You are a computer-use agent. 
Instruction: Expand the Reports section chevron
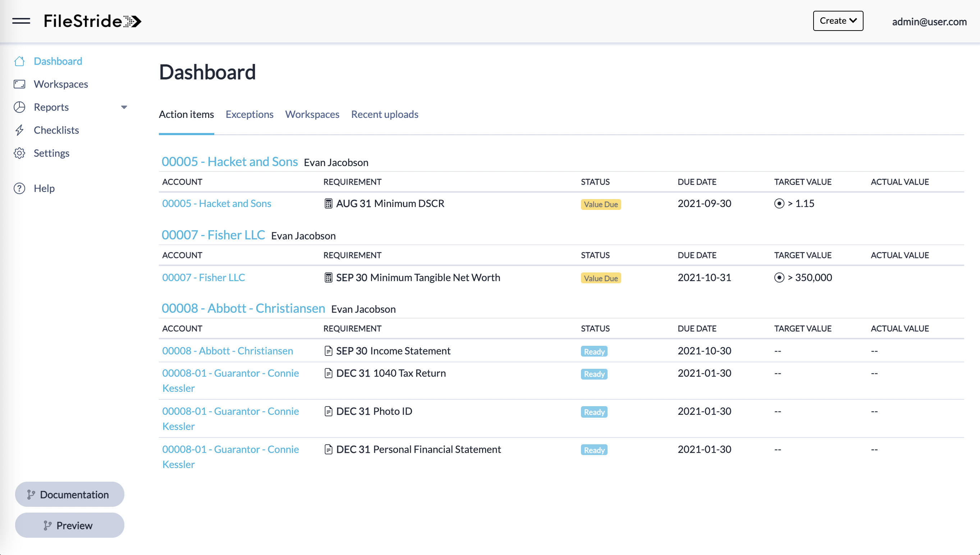click(x=124, y=107)
